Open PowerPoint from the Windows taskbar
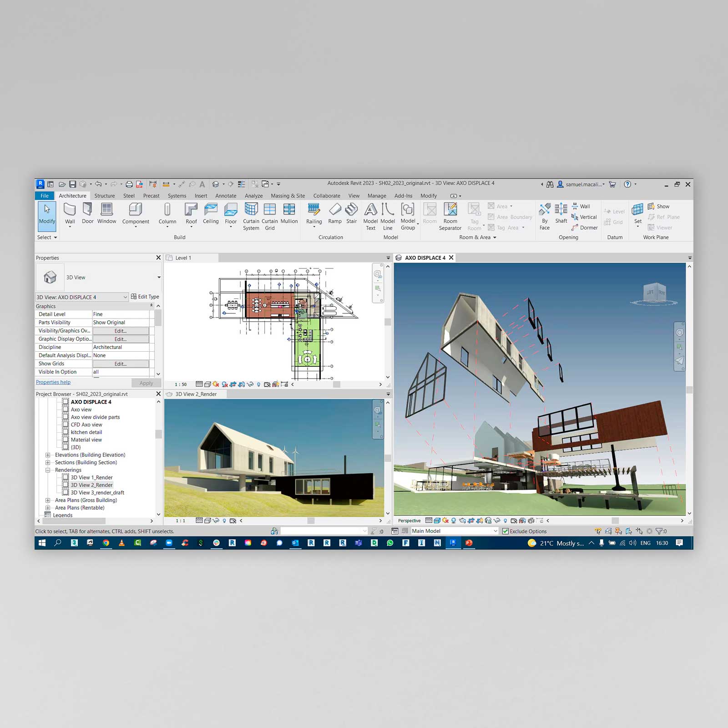The image size is (728, 728). coord(469,543)
